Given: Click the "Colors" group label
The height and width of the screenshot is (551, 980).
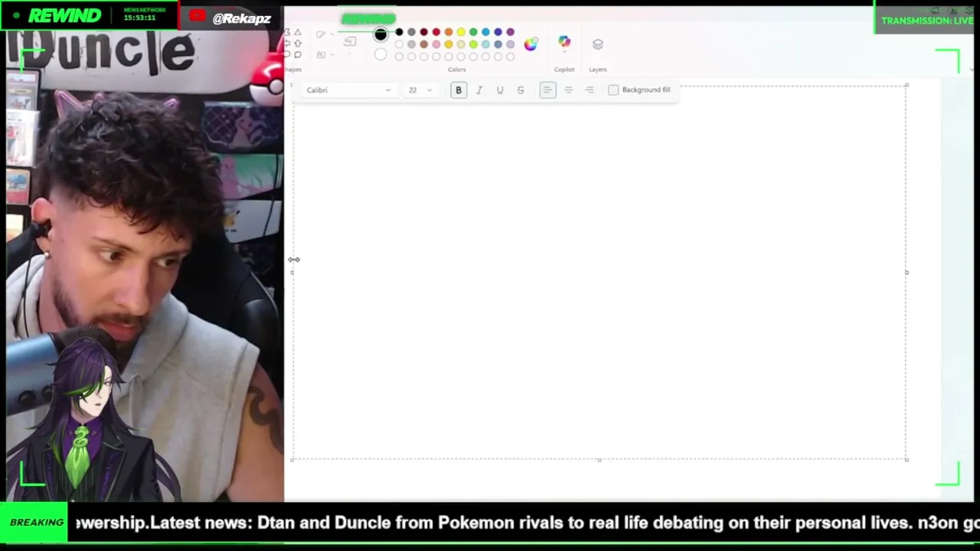Looking at the screenshot, I should (x=457, y=70).
